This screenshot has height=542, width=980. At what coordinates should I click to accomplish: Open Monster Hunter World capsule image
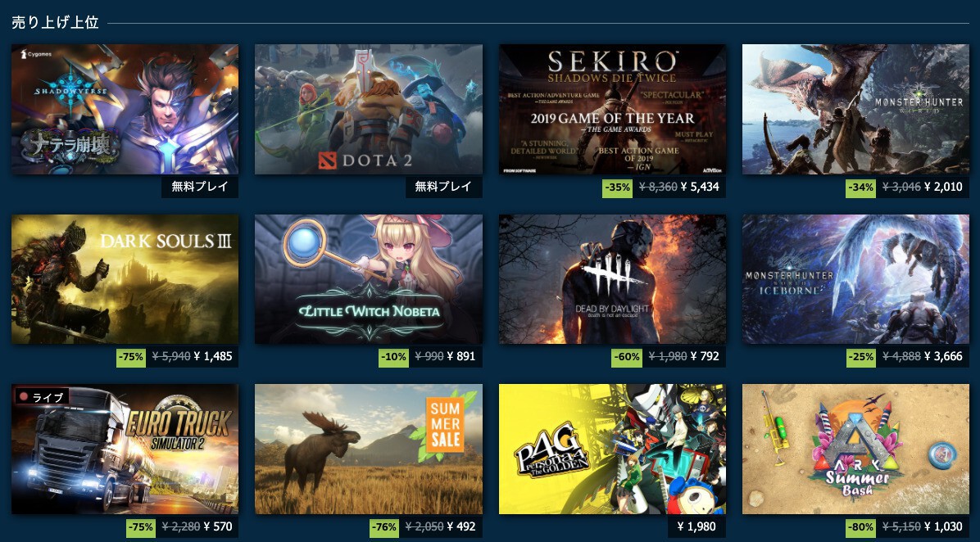(x=855, y=109)
